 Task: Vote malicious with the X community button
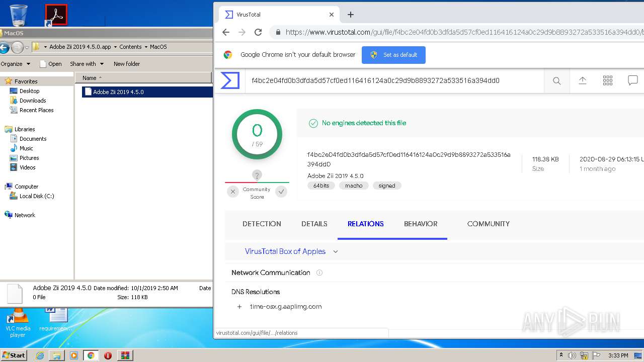[232, 191]
